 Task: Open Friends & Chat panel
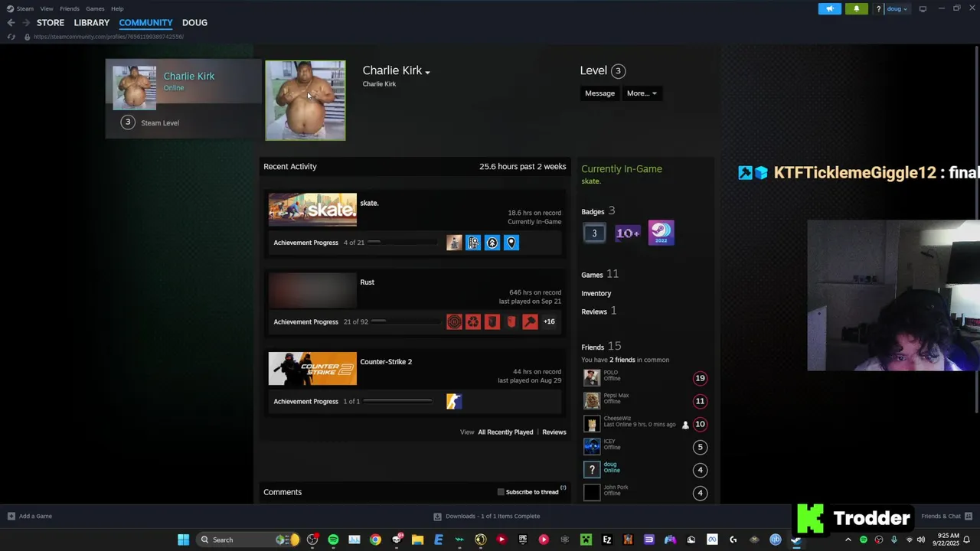[x=946, y=517]
